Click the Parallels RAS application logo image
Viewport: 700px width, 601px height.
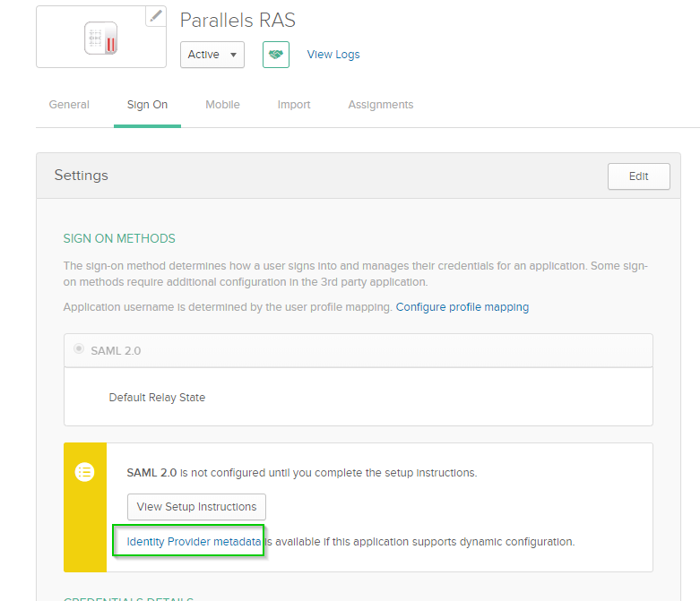[x=100, y=39]
